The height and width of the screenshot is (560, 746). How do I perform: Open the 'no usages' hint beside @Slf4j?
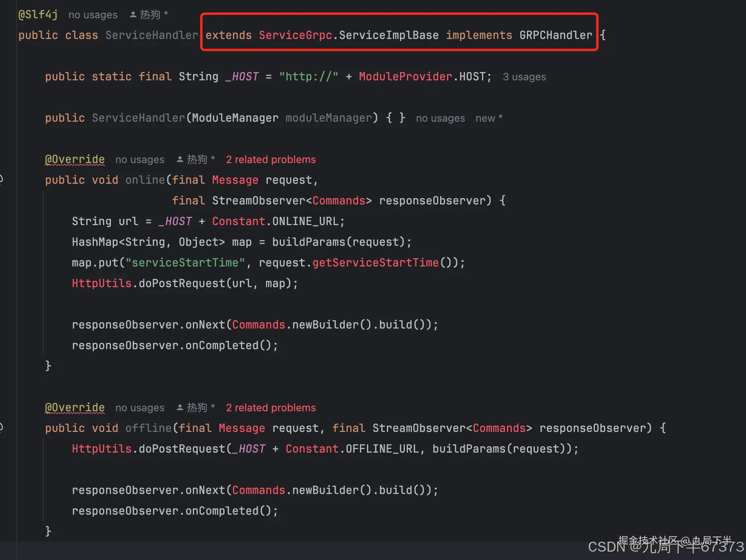coord(93,15)
